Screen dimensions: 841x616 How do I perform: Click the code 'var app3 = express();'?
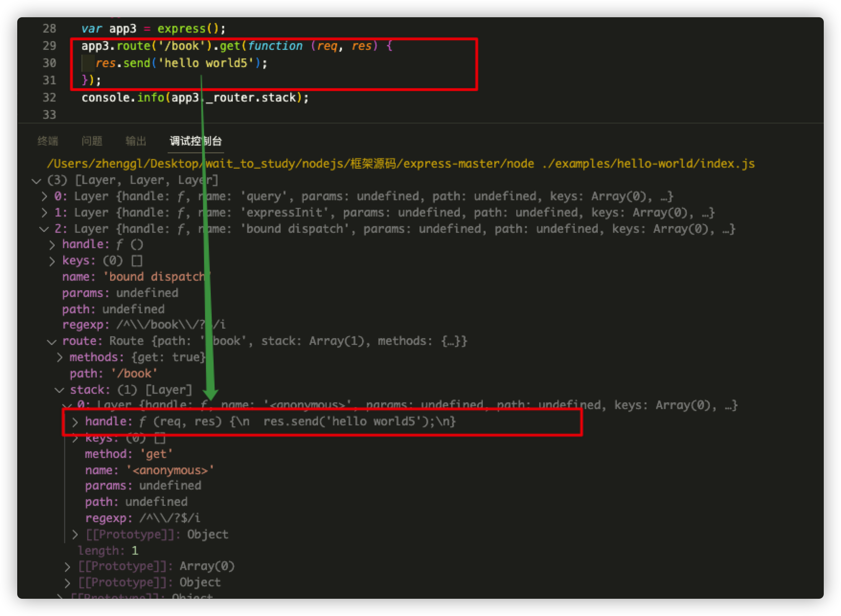[x=153, y=29]
